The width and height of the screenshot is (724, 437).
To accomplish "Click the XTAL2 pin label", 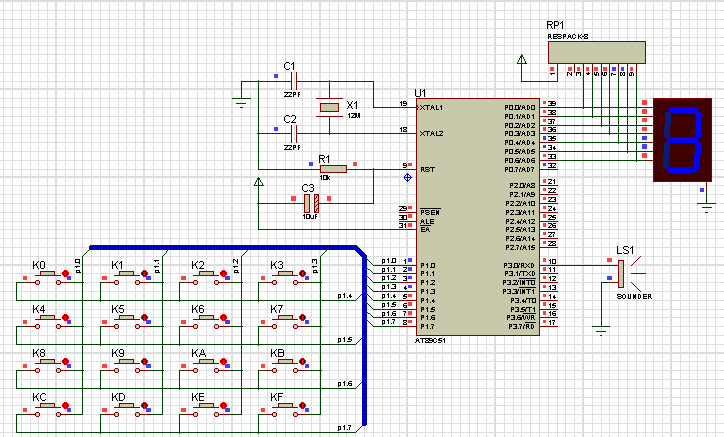I will pyautogui.click(x=431, y=134).
